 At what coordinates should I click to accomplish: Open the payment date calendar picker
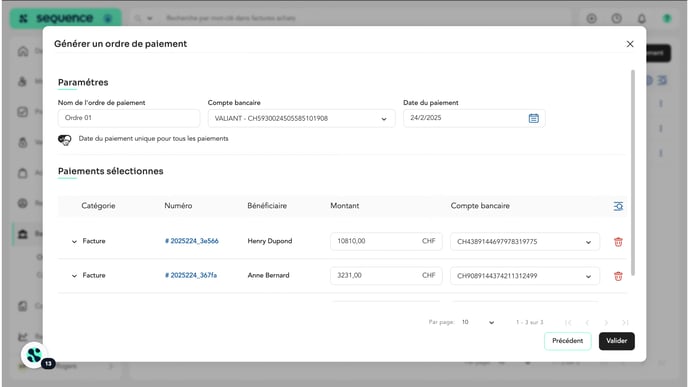[x=534, y=118]
